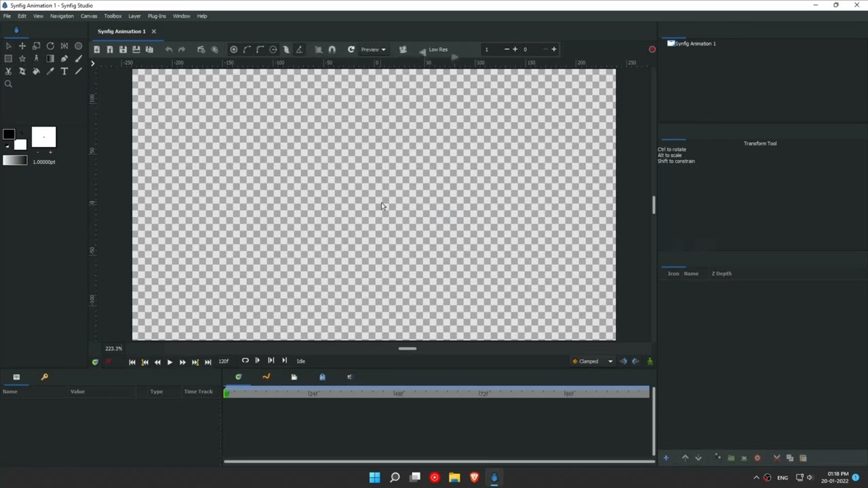Select the Fill bucket tool
This screenshot has width=868, height=488.
37,71
